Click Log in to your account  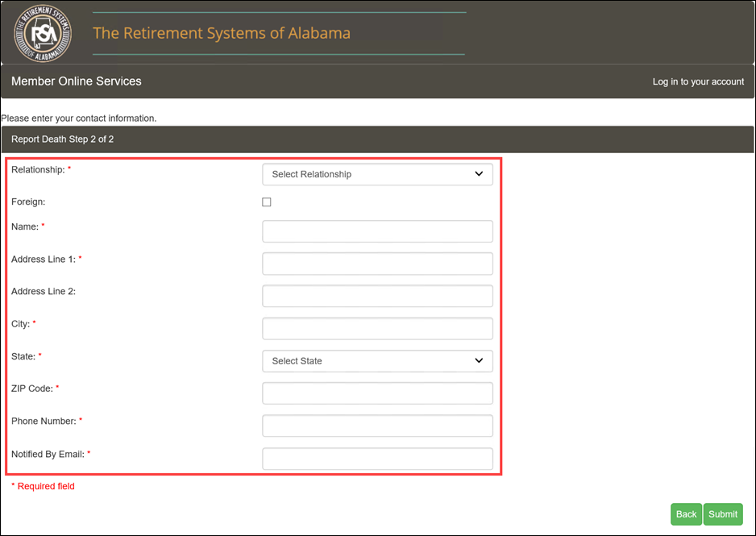point(698,81)
